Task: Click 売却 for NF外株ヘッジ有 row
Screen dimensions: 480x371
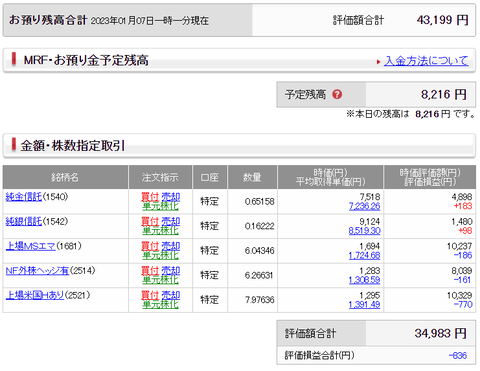Action: (171, 270)
